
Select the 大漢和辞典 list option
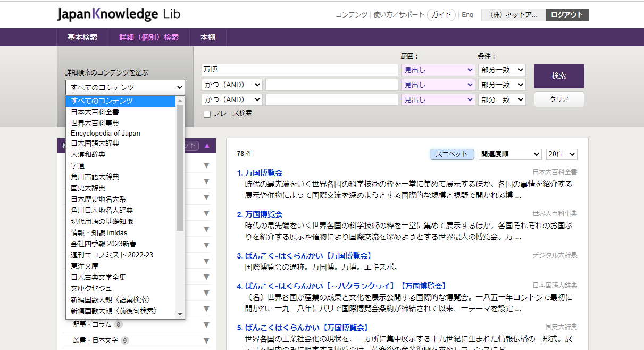point(121,154)
